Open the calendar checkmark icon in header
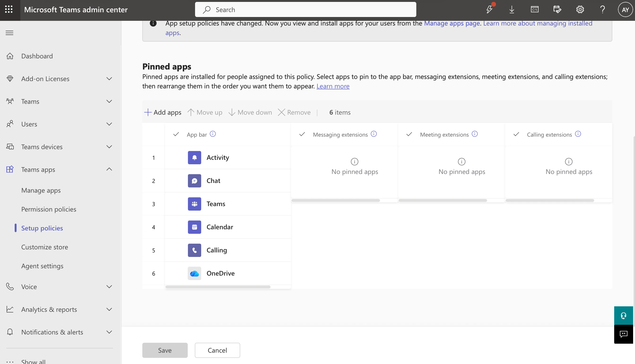This screenshot has width=635, height=364. 557,9
